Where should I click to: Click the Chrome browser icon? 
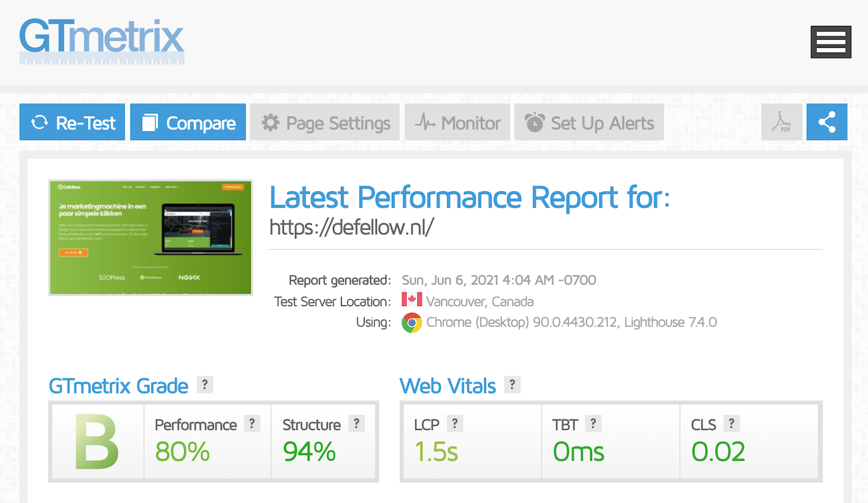pos(412,323)
